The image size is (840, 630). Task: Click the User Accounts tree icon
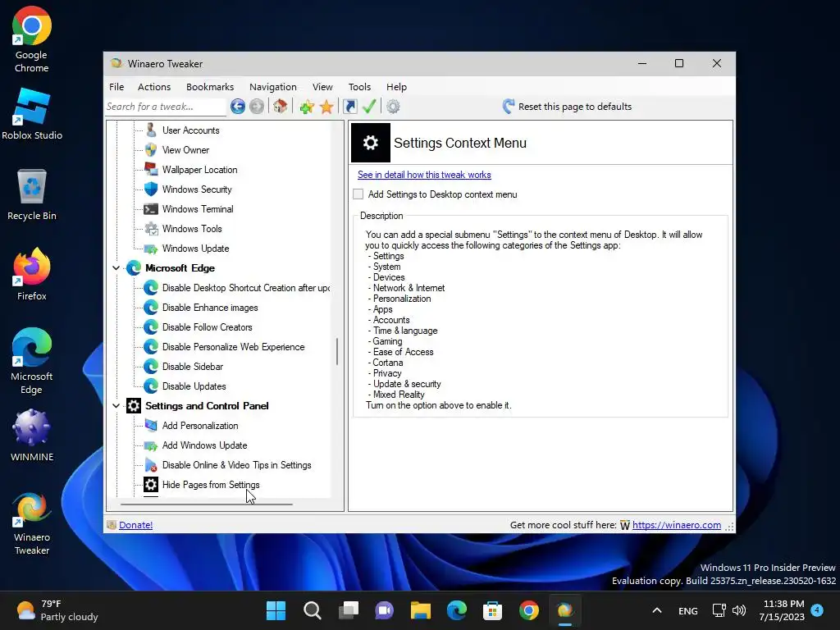[151, 130]
